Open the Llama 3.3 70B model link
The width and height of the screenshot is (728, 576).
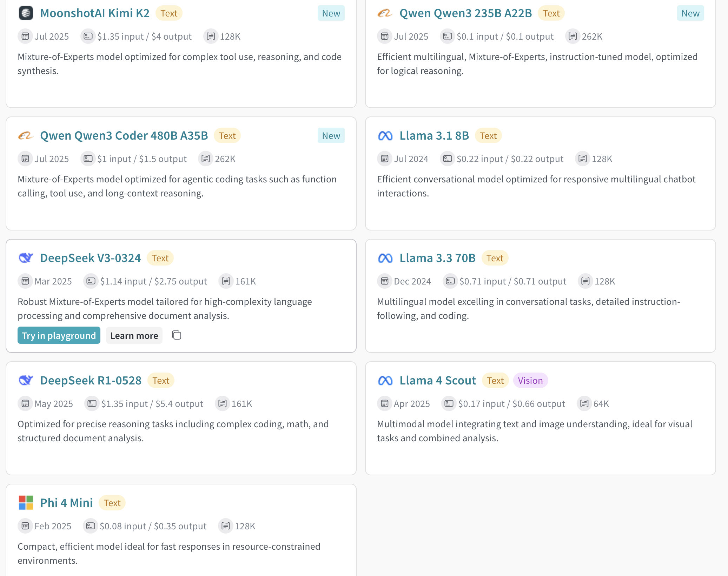coord(437,258)
